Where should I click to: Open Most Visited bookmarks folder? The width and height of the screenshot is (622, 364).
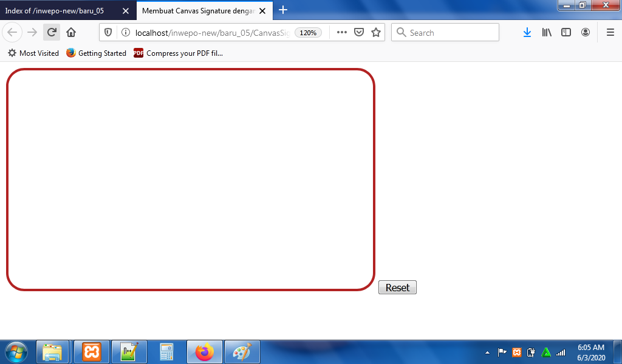33,53
